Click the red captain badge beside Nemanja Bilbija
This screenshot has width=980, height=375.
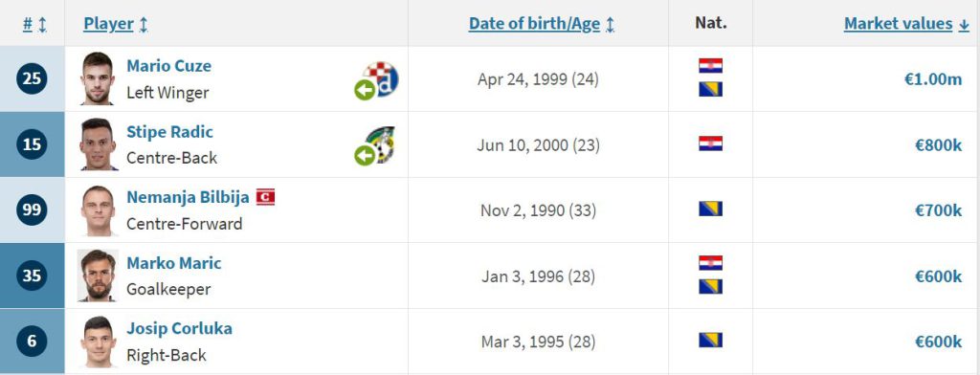[266, 197]
